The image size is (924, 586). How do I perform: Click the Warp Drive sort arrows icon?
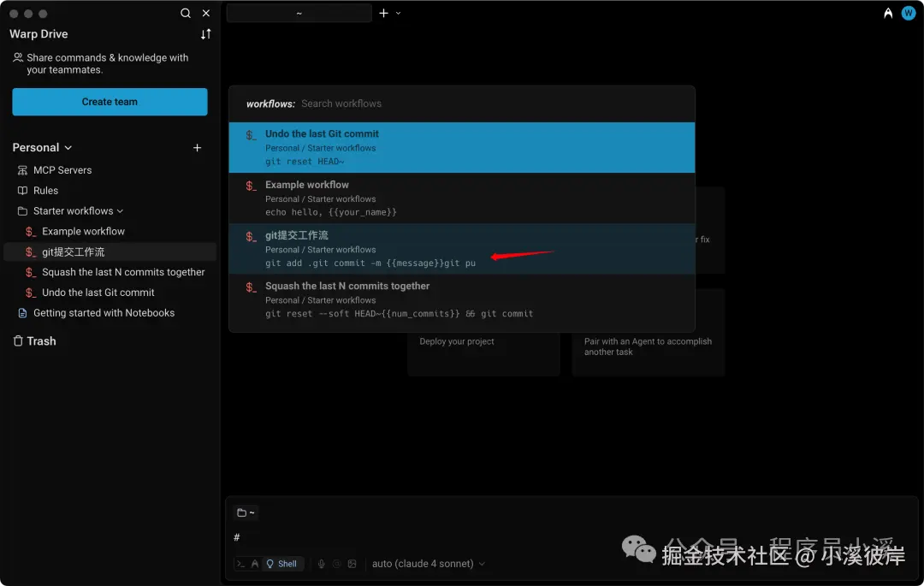205,34
